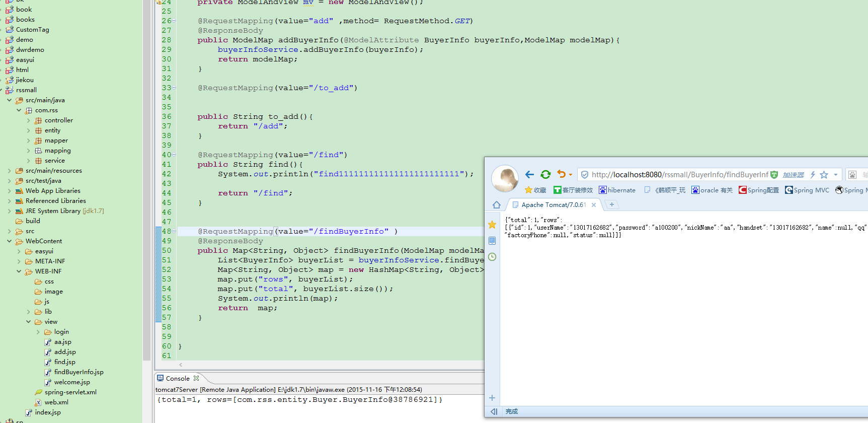
Task: Expand the controller package
Action: point(28,120)
